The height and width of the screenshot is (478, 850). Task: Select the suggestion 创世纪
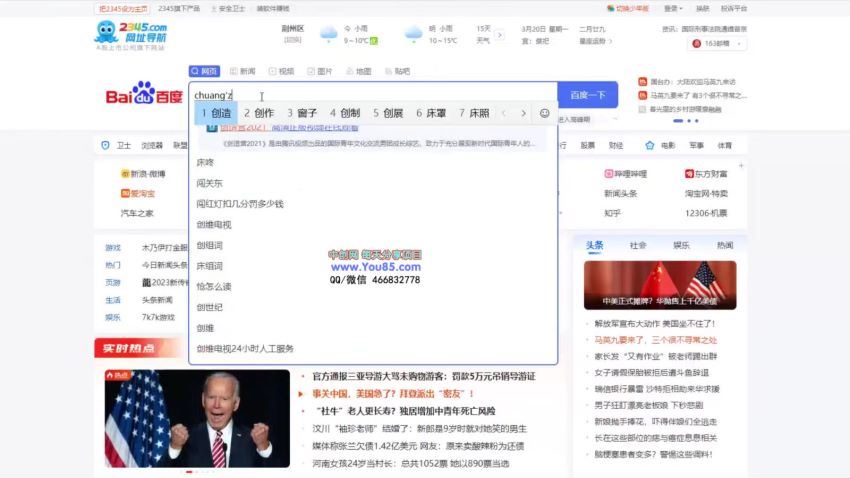[x=209, y=307]
